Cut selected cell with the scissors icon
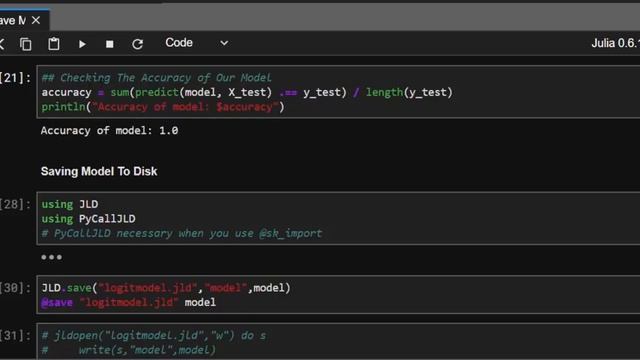 2,44
